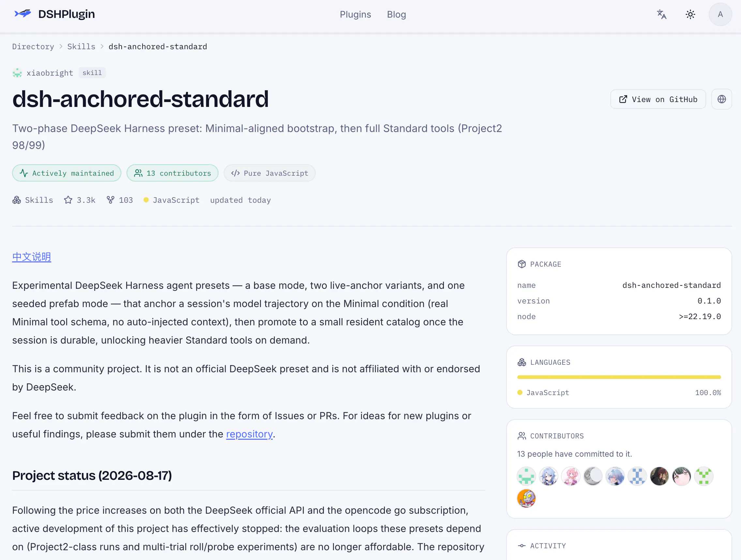Click the package name value dsh-anchored-standard
Screen dimensions: 741x560
tap(672, 285)
